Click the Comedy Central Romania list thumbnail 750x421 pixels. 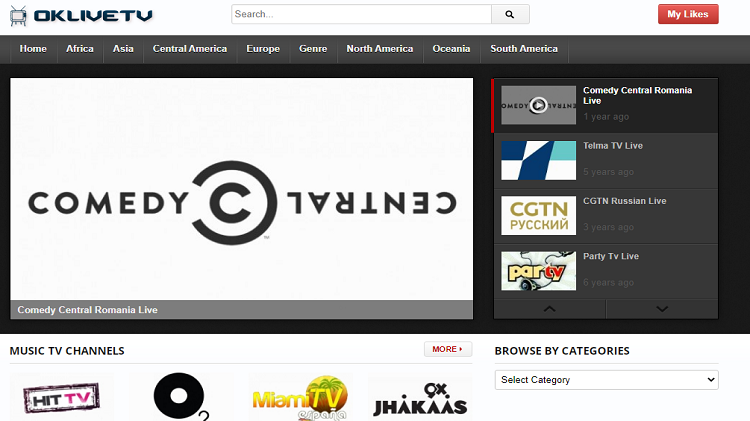[x=539, y=105]
